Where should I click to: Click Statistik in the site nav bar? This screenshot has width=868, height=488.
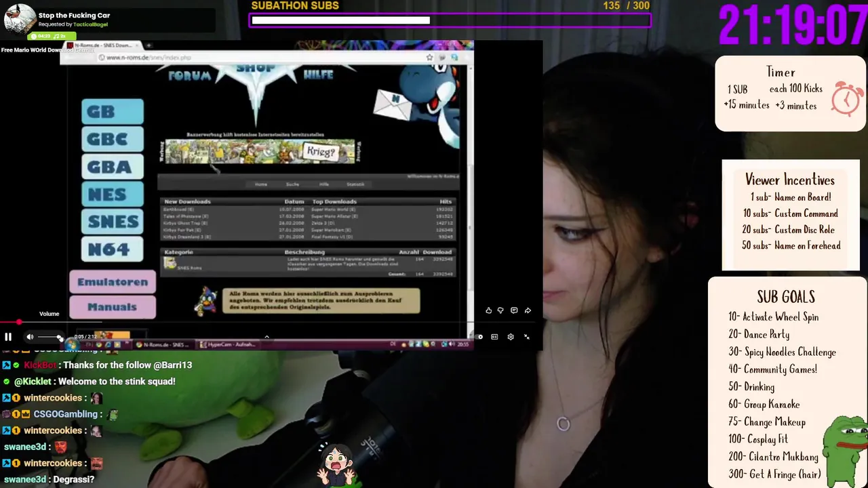coord(355,184)
